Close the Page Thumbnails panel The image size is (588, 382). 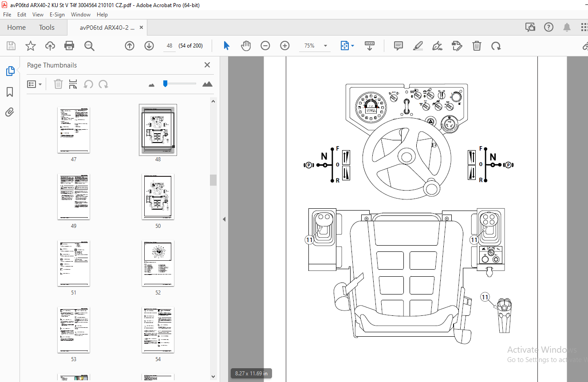[x=207, y=65]
